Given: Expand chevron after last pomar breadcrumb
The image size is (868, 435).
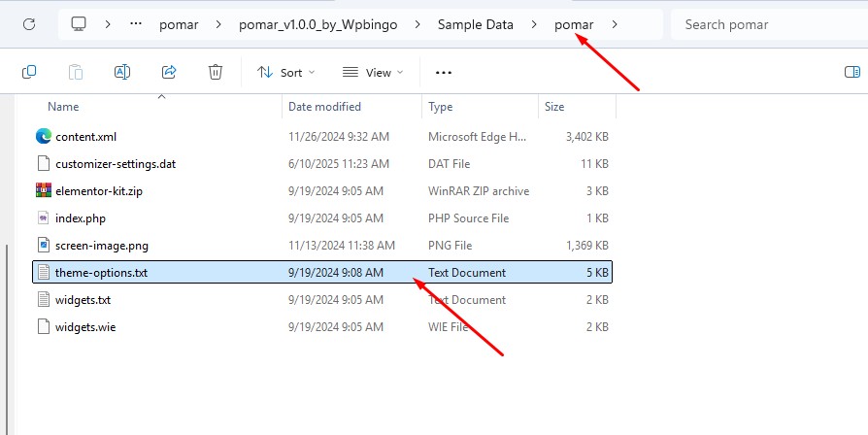Looking at the screenshot, I should [x=615, y=24].
